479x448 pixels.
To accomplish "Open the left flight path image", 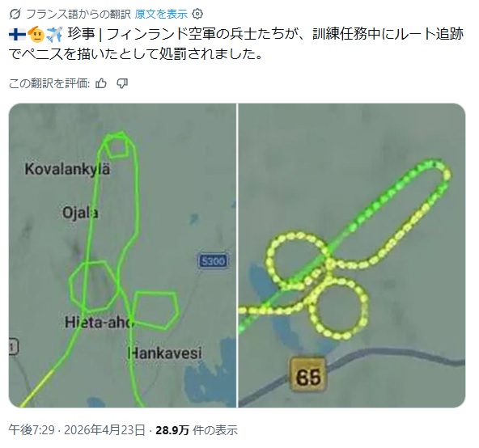I will pos(122,256).
